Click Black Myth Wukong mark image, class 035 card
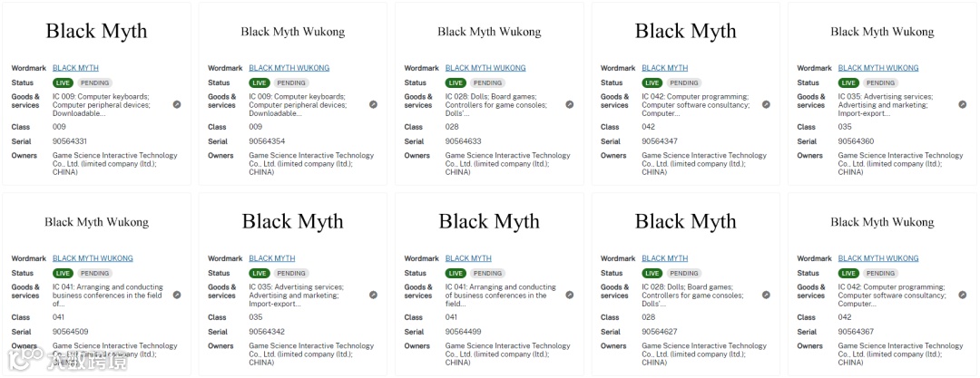 click(x=882, y=31)
